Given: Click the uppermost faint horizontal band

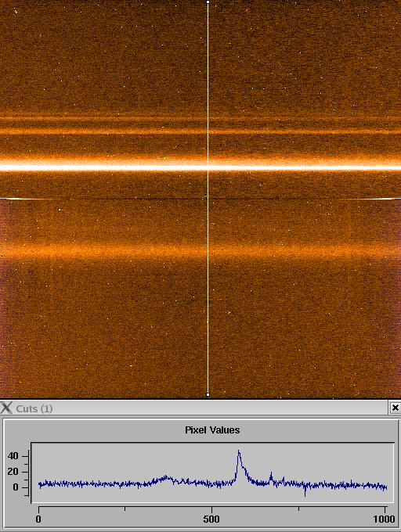Looking at the screenshot, I should click(200, 119).
